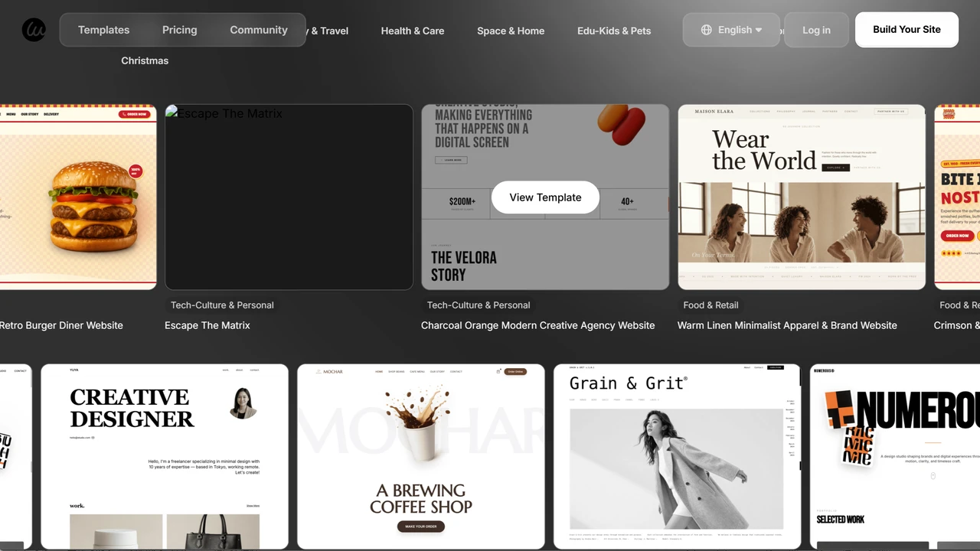Click the Log in button
Screen dimensions: 980x551
click(816, 30)
